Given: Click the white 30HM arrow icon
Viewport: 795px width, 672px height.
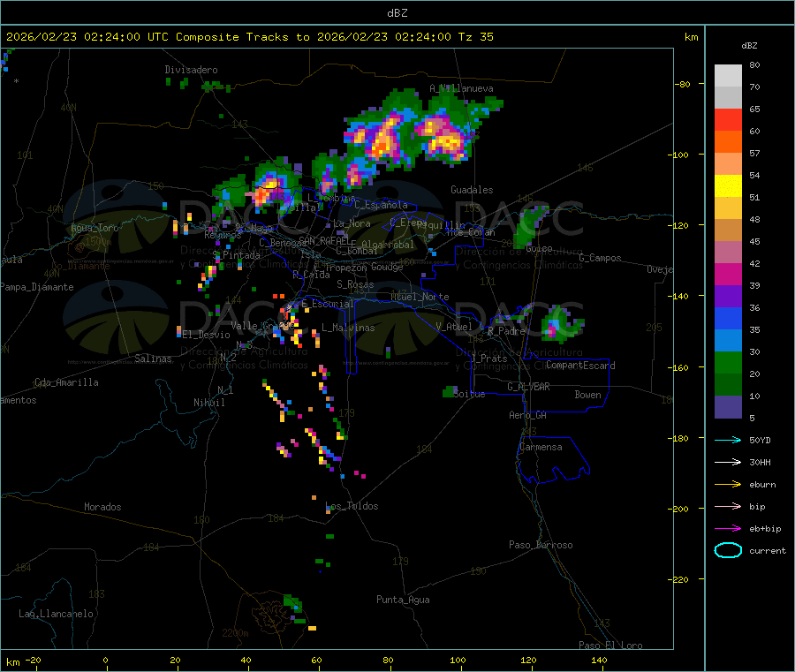Looking at the screenshot, I should pos(728,462).
